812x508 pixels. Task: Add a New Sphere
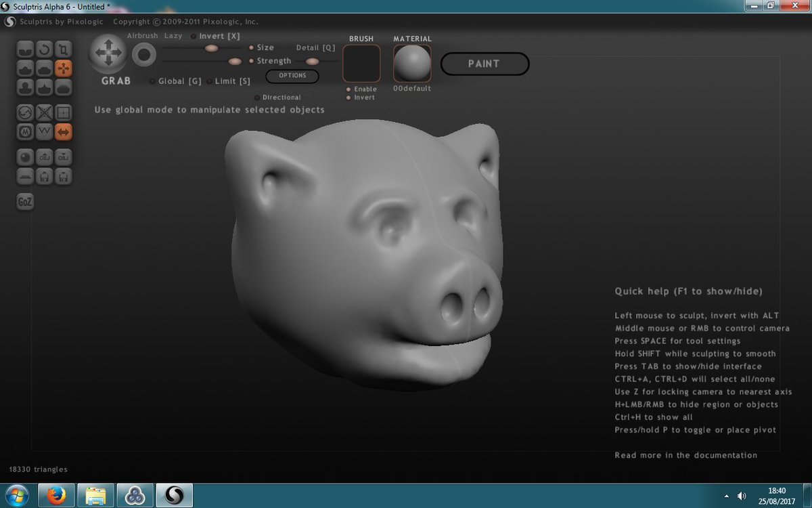(x=26, y=157)
